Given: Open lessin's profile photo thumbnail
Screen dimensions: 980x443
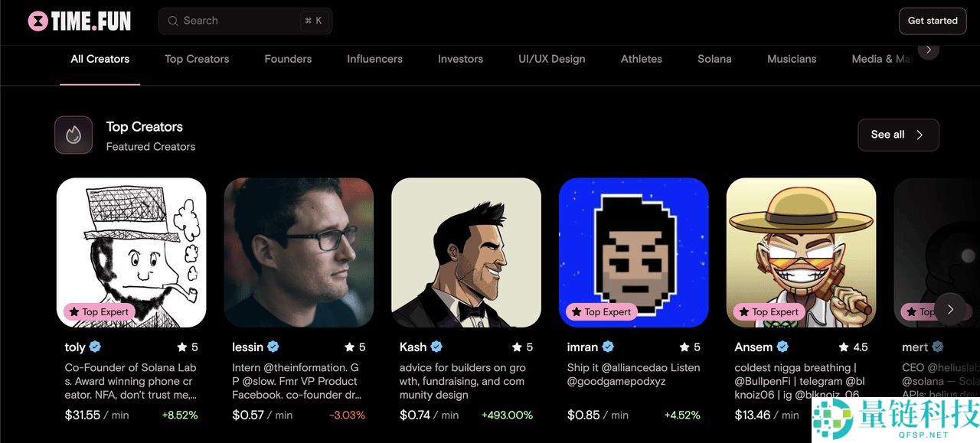Looking at the screenshot, I should click(x=299, y=252).
